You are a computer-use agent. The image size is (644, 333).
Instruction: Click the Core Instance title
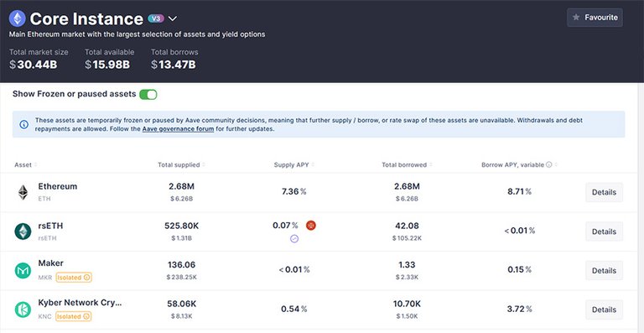pyautogui.click(x=86, y=19)
